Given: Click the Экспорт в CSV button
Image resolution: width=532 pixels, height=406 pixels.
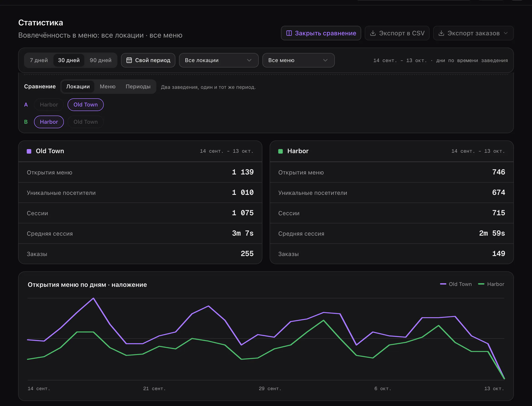Looking at the screenshot, I should click(x=397, y=33).
